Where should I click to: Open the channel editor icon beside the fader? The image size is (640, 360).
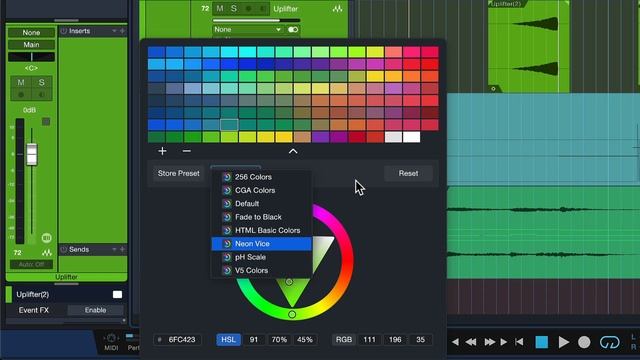(47, 238)
